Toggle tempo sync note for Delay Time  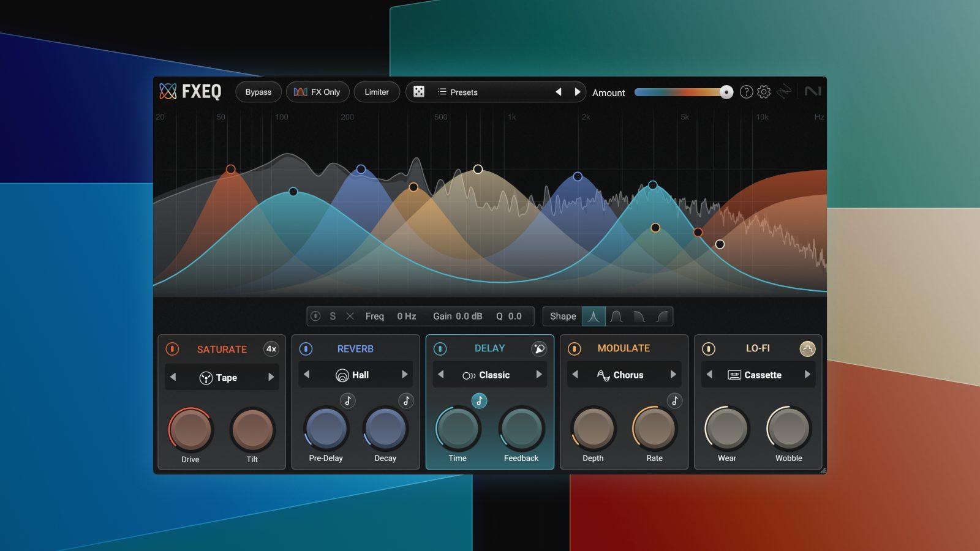pos(480,401)
